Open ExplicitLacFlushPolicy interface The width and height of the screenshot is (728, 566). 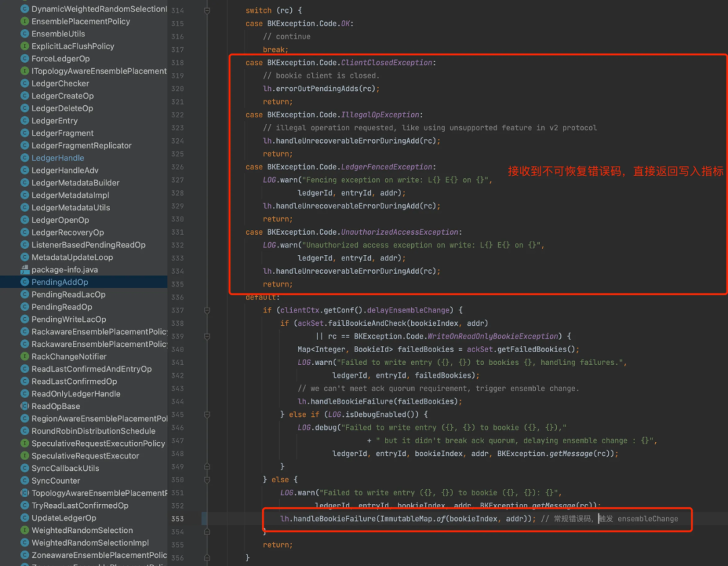point(72,47)
